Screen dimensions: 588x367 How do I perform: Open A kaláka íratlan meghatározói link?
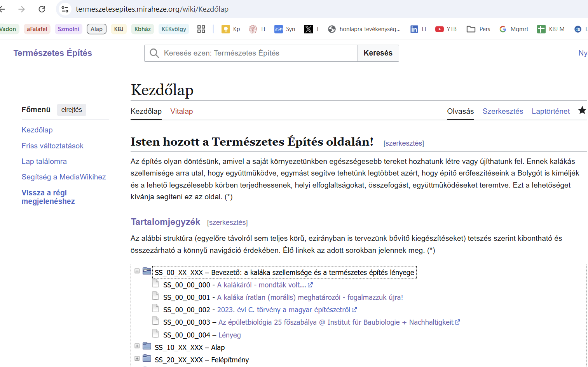coord(310,297)
